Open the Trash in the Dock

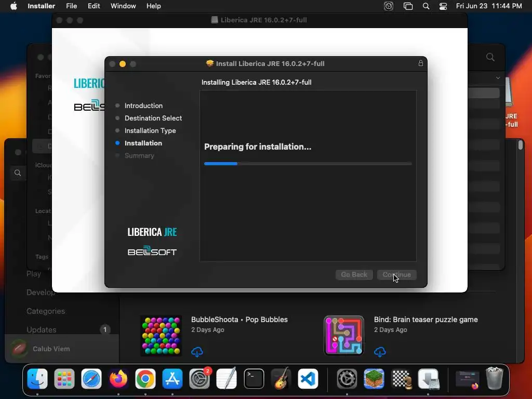[495, 379]
